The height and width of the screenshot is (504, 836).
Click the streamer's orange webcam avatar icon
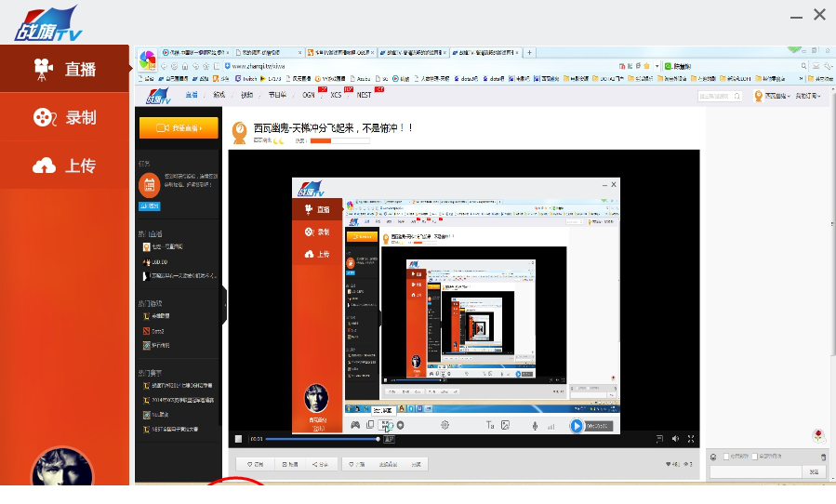[x=239, y=133]
